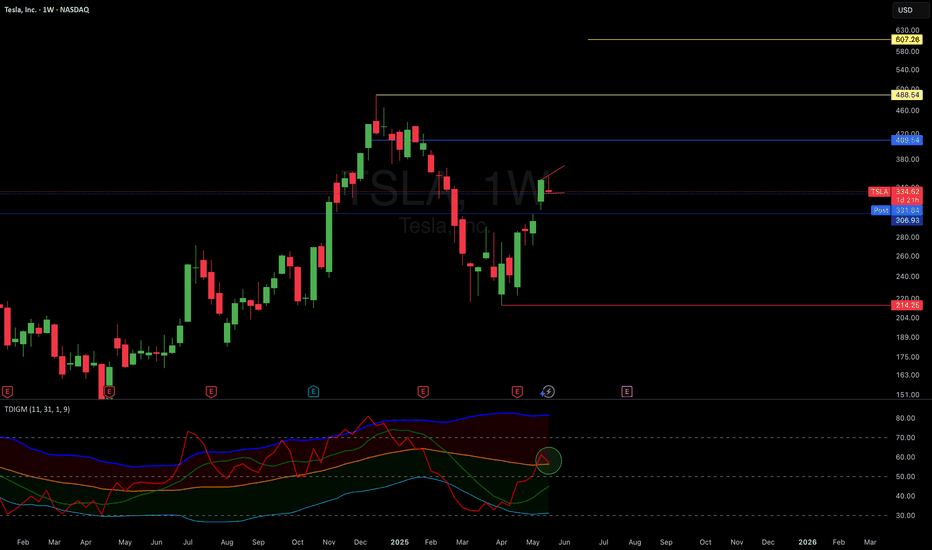
Task: Click the 380.00 tick on the price scale
Action: click(x=907, y=160)
